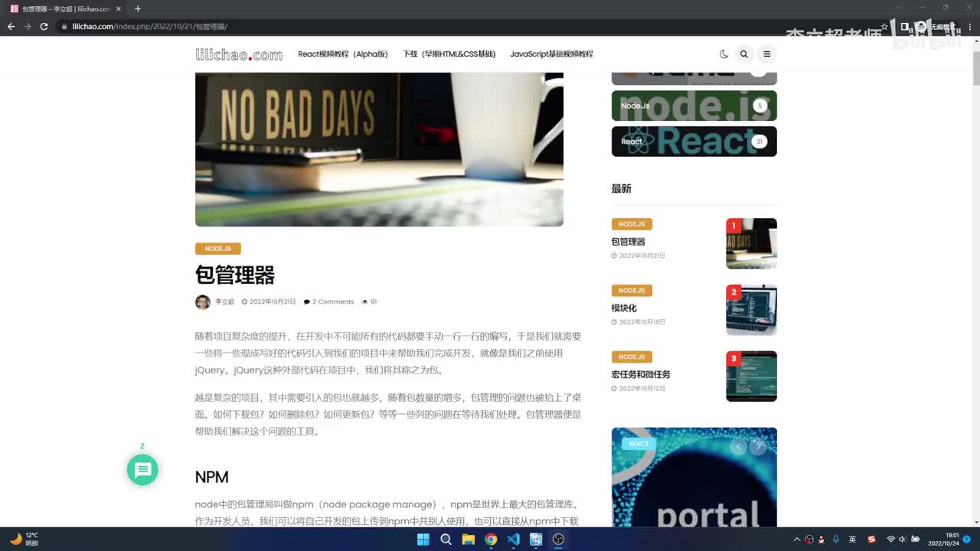The image size is (980, 551).
Task: Click the NODE.JS tag above the article title
Action: (x=218, y=249)
